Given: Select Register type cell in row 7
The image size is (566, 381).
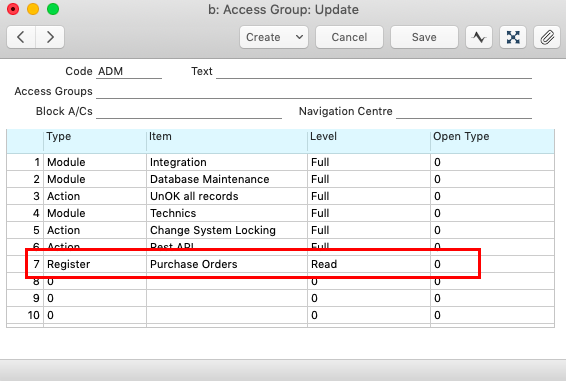Looking at the screenshot, I should [x=95, y=264].
